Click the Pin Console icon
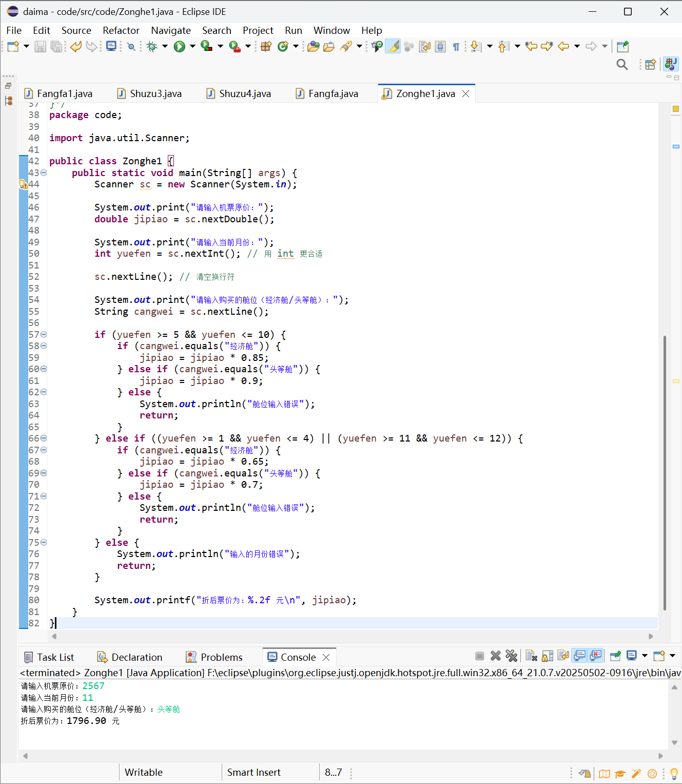 point(615,656)
